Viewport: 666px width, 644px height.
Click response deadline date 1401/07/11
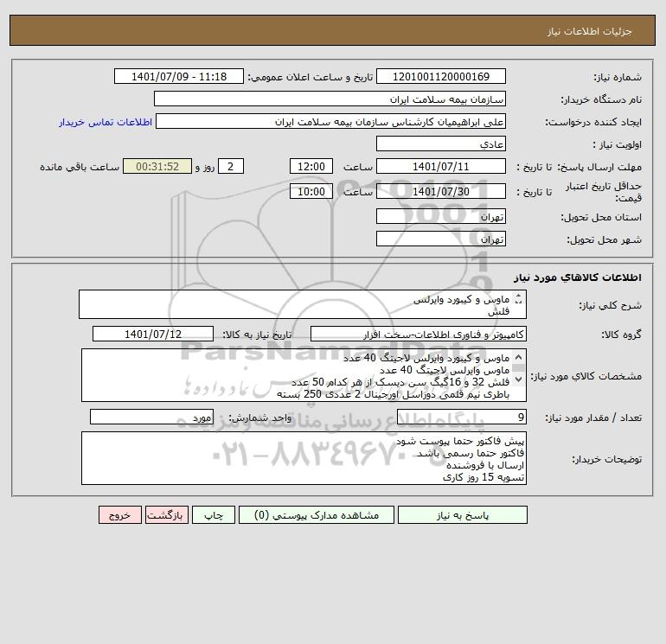[441, 167]
